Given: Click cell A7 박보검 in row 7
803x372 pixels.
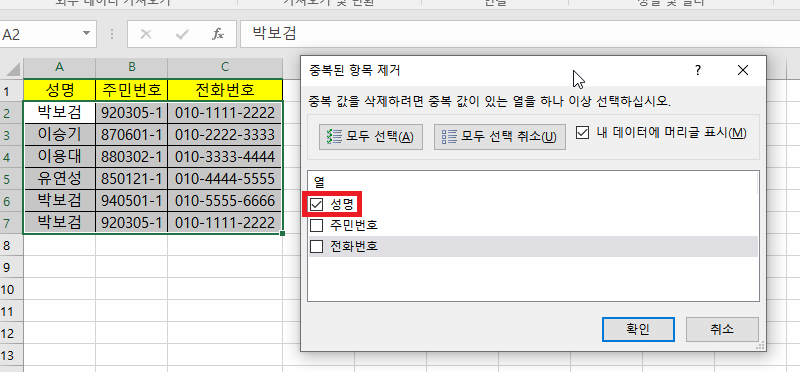Looking at the screenshot, I should tap(59, 222).
